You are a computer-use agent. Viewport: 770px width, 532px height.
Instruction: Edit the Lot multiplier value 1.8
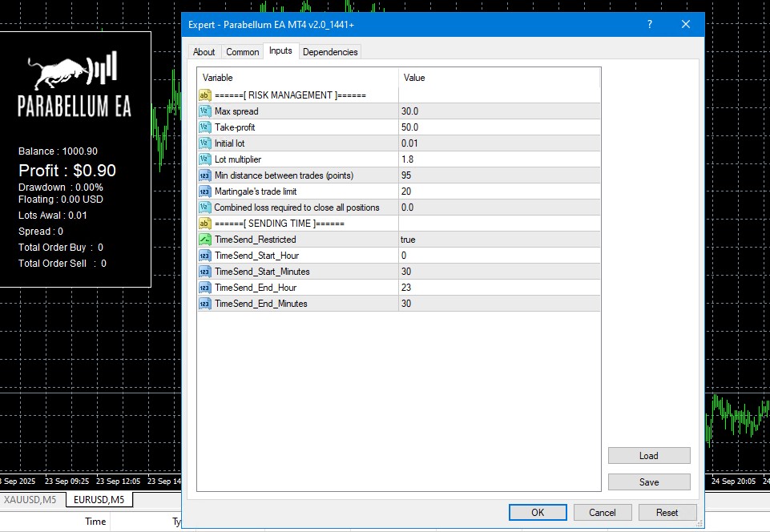click(x=499, y=159)
